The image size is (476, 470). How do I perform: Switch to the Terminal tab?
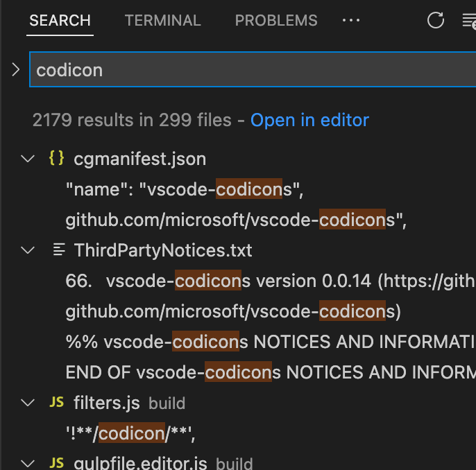click(162, 21)
